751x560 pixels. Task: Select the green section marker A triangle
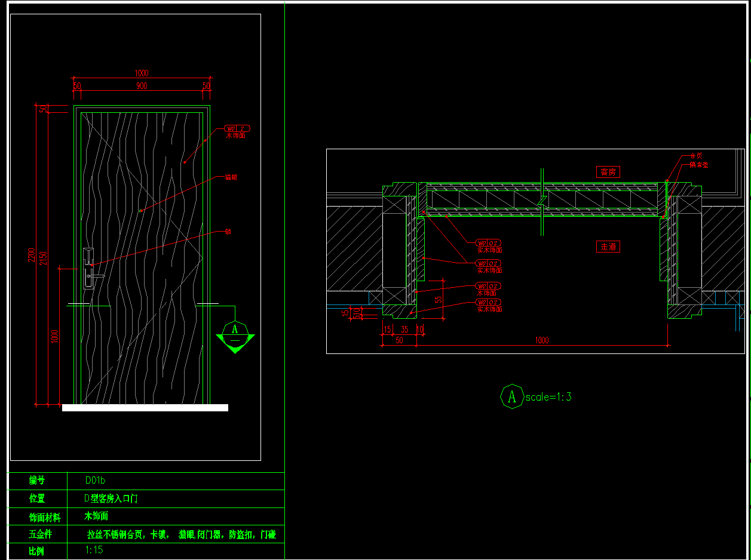pos(235,337)
